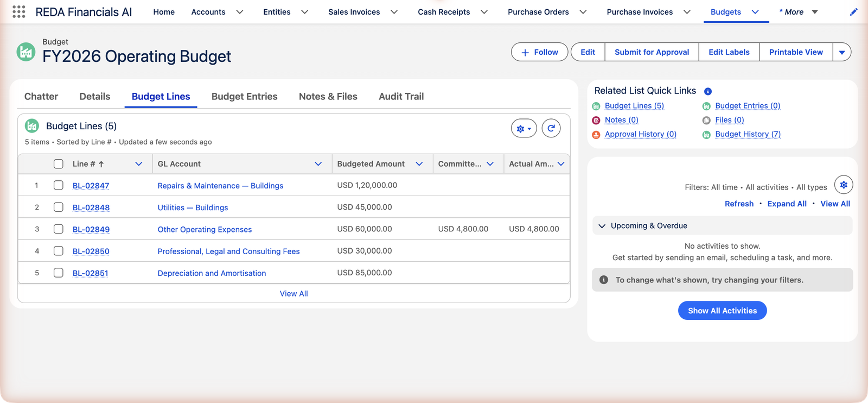Refresh the Budget Lines list
The image size is (868, 403).
tap(551, 129)
